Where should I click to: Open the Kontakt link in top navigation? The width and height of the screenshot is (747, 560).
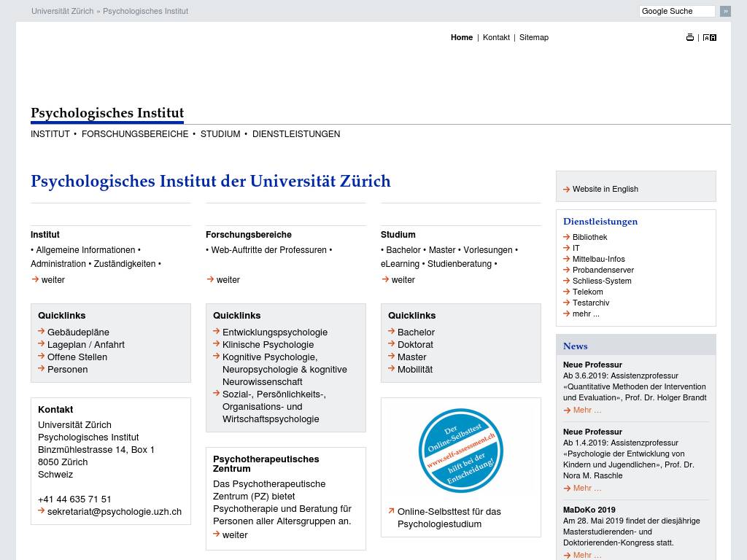[x=496, y=37]
